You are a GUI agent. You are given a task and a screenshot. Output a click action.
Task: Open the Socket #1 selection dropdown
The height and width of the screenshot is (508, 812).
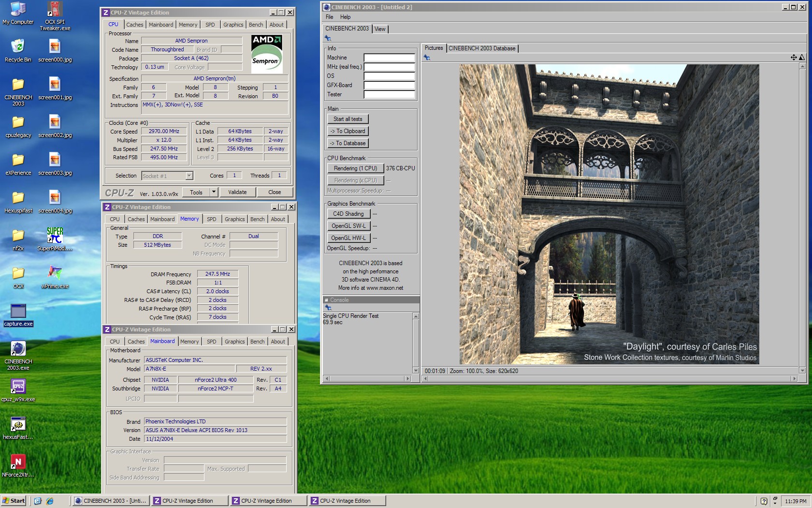189,176
